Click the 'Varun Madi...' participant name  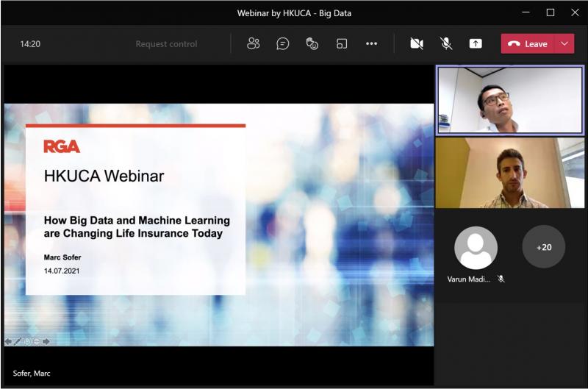coord(468,279)
